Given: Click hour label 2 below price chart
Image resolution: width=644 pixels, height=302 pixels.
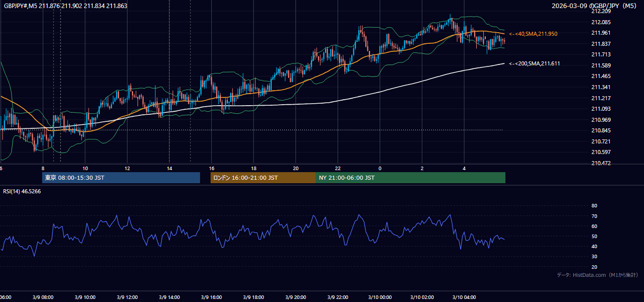Looking at the screenshot, I should click(x=422, y=169).
